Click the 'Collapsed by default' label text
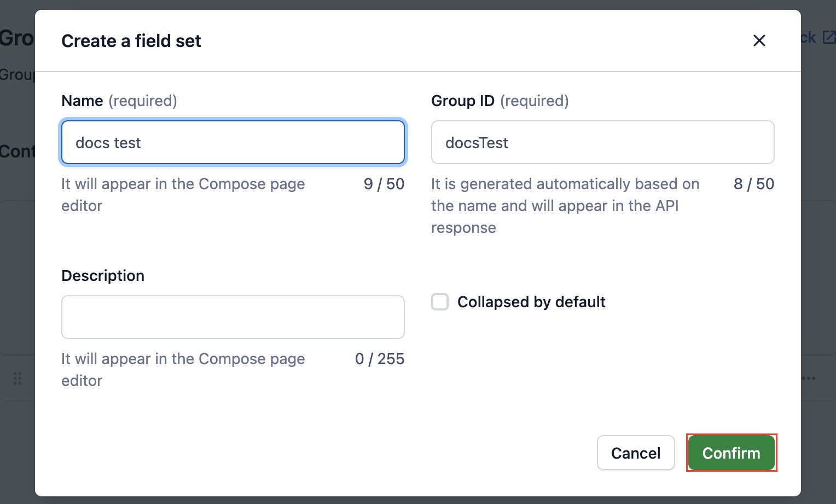 531,302
